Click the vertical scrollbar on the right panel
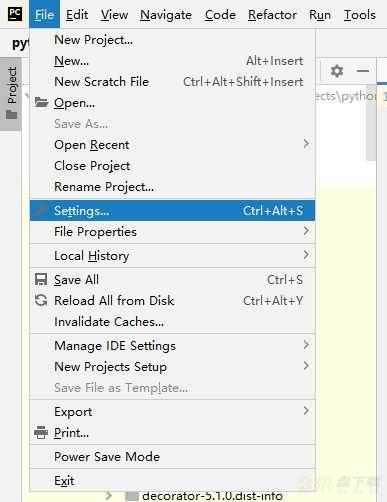This screenshot has height=502, width=387. pyautogui.click(x=371, y=127)
